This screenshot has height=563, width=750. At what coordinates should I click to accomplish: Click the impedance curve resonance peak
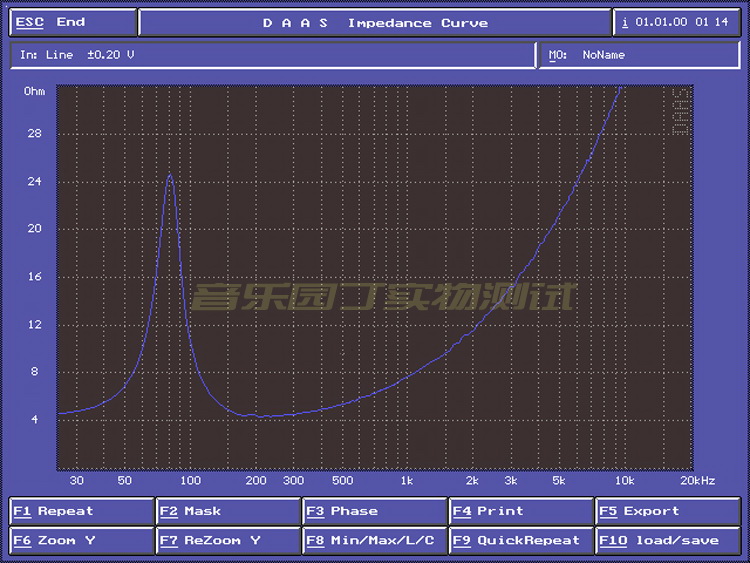170,176
